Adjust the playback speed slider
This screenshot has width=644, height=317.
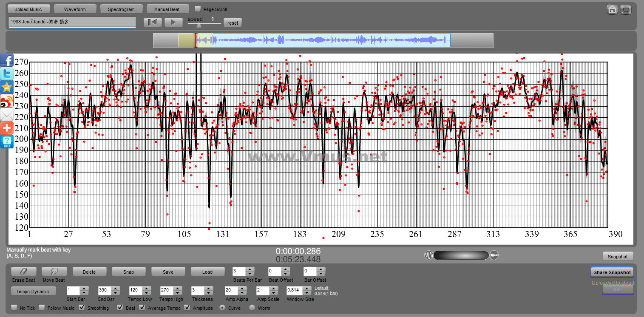[x=199, y=25]
